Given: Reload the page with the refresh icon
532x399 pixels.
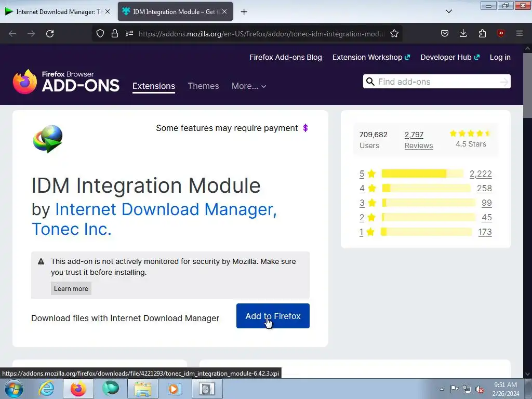Looking at the screenshot, I should click(50, 34).
